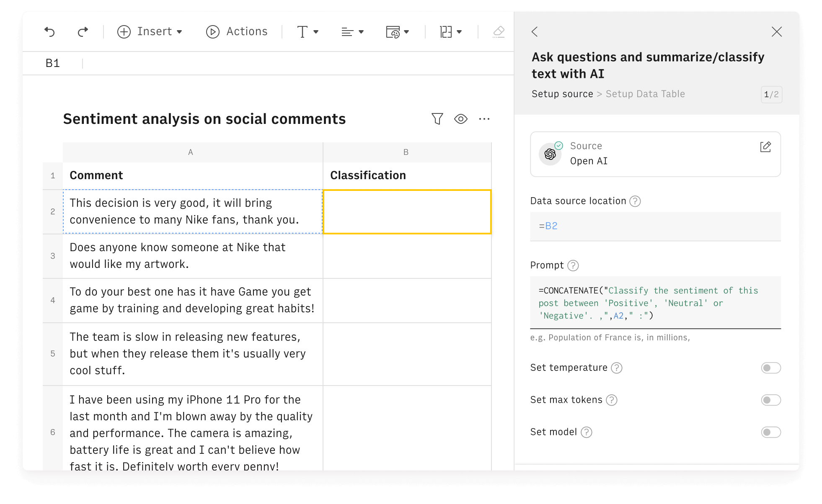Toggle the Set max tokens switch

(771, 400)
